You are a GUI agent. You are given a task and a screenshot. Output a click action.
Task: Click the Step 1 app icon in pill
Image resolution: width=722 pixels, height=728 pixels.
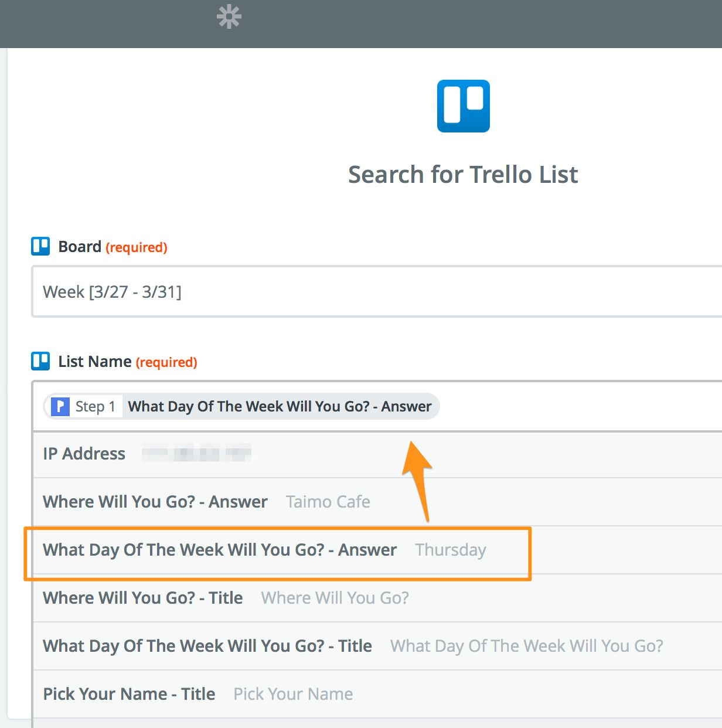point(60,406)
